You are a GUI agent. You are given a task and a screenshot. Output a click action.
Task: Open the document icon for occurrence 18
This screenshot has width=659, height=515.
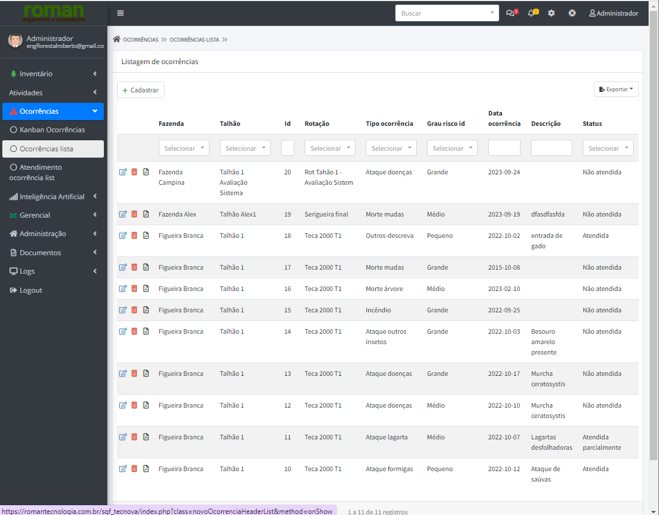coord(146,236)
